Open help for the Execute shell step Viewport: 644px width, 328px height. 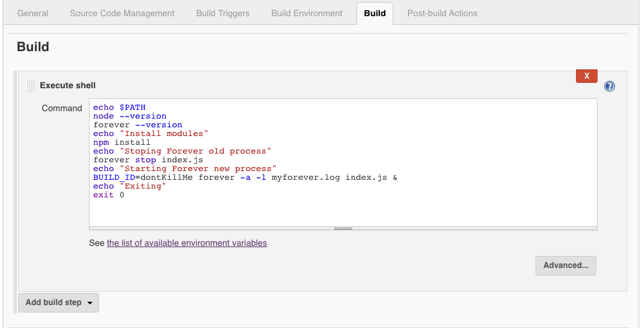tap(610, 86)
